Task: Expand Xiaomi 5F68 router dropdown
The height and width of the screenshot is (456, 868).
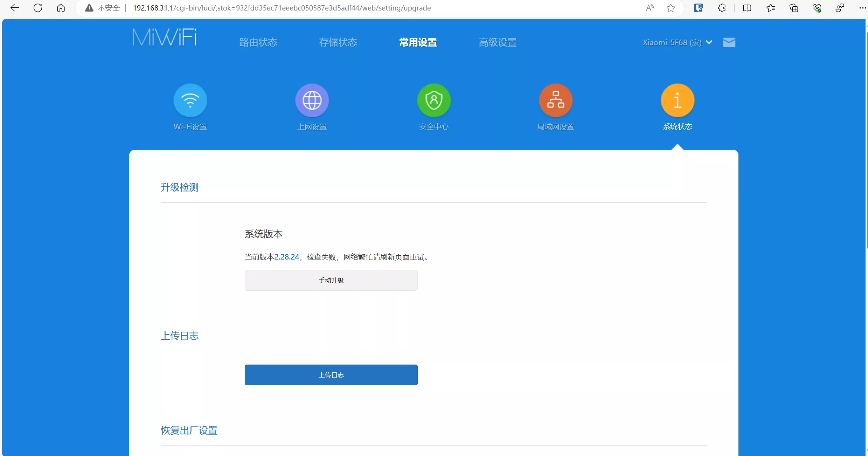Action: click(677, 42)
